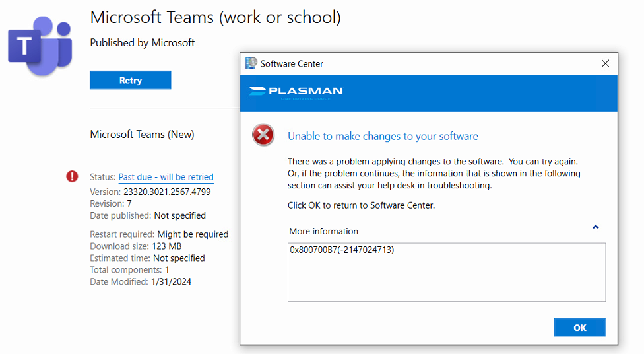
Task: Click the 'Microsoft Teams (work or school)' title
Action: 216,18
